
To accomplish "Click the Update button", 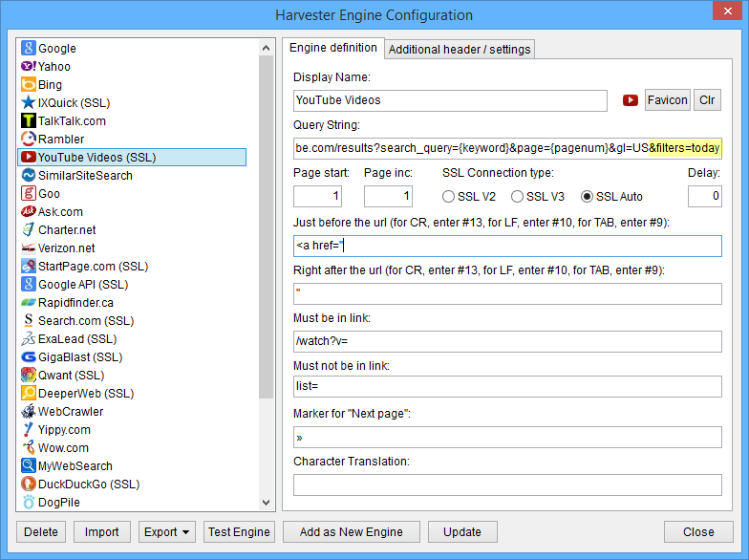I will point(462,531).
